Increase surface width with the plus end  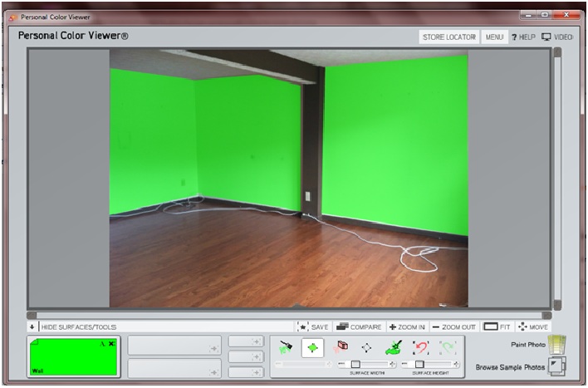pos(393,364)
